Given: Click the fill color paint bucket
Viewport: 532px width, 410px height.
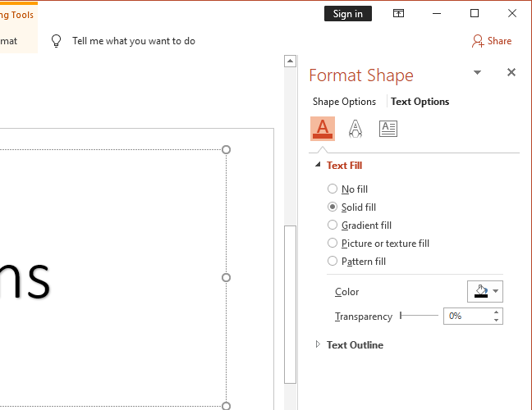Looking at the screenshot, I should pos(480,291).
